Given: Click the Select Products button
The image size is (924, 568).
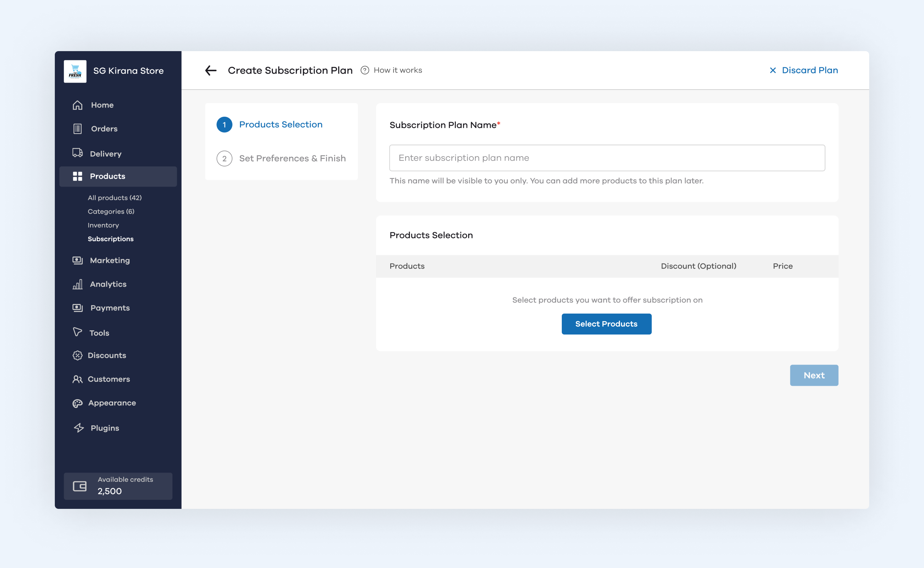Looking at the screenshot, I should 607,324.
